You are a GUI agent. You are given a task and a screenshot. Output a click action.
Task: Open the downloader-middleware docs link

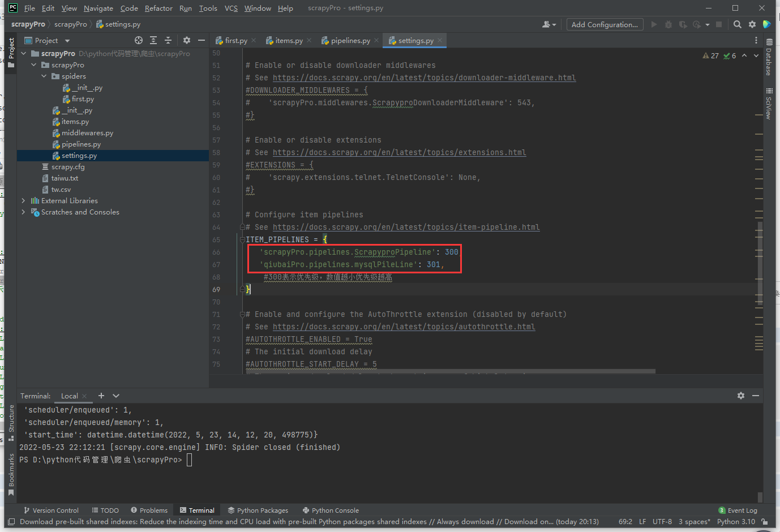424,78
